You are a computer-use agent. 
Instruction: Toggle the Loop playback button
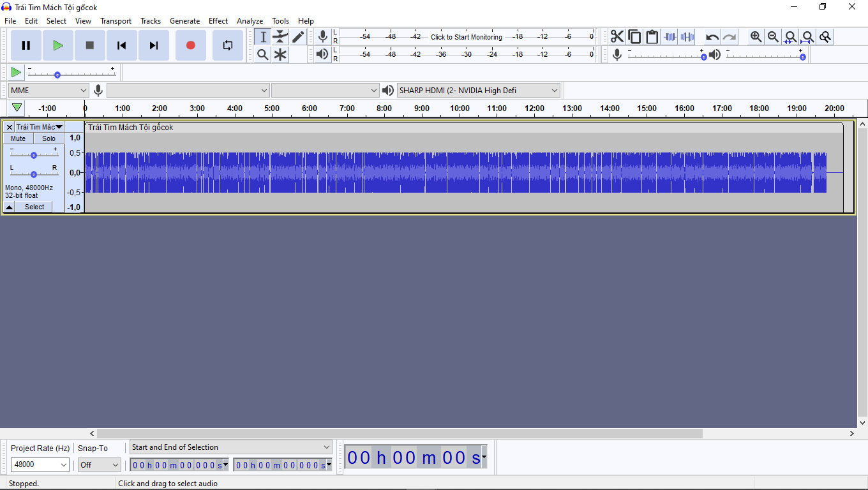(x=228, y=45)
